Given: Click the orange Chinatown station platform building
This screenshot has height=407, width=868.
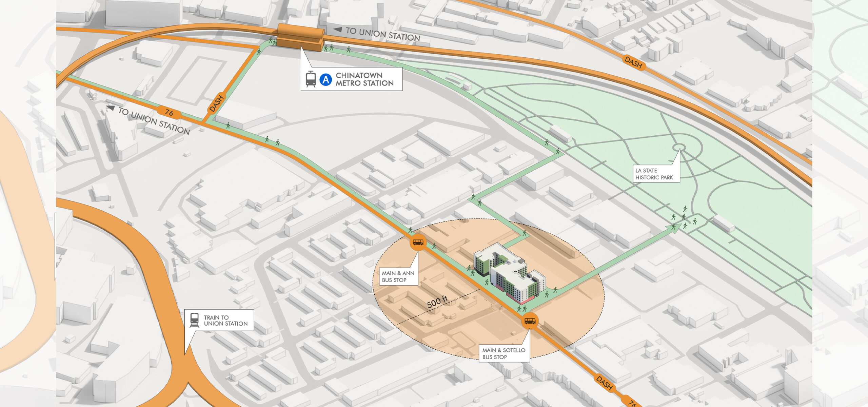Looking at the screenshot, I should pos(300,37).
